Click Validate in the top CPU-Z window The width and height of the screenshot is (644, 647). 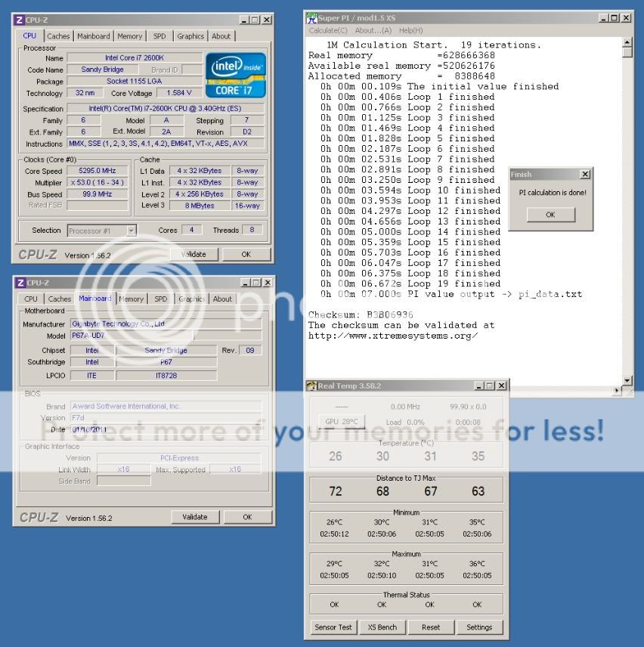[194, 255]
